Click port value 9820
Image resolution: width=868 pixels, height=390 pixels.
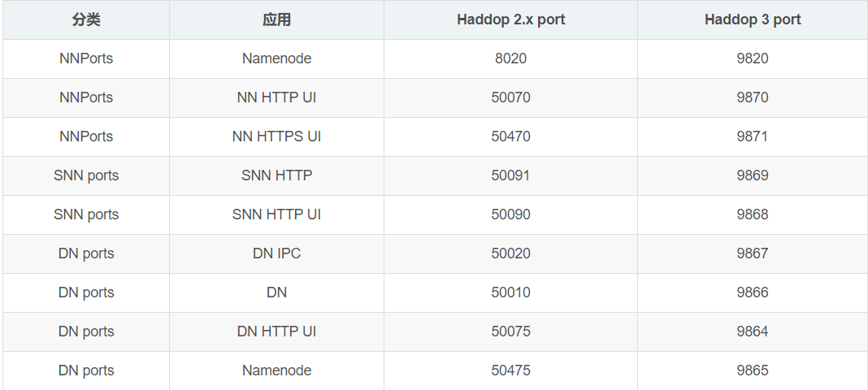click(x=753, y=58)
